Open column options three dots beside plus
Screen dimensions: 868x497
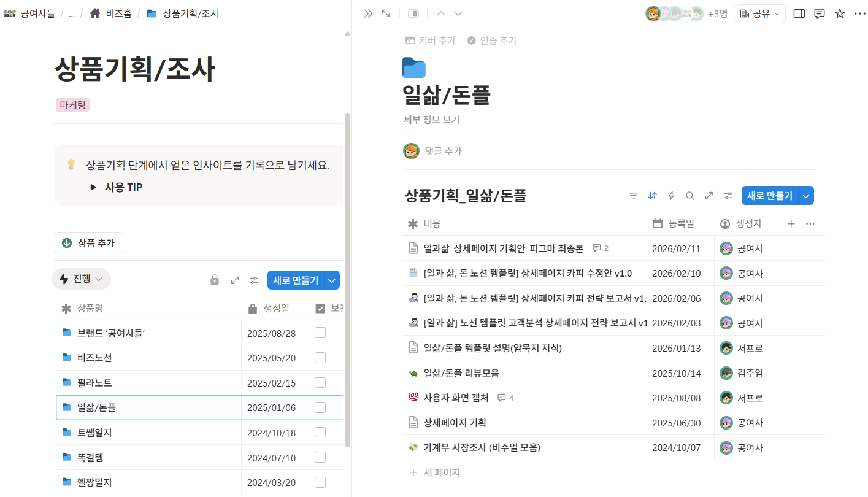coord(810,224)
